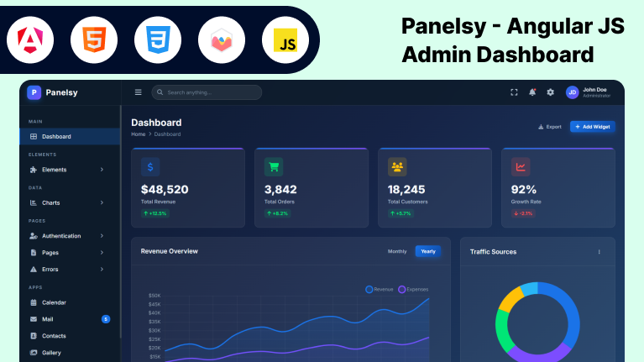Click the Export button
The image size is (644, 362).
tap(549, 127)
